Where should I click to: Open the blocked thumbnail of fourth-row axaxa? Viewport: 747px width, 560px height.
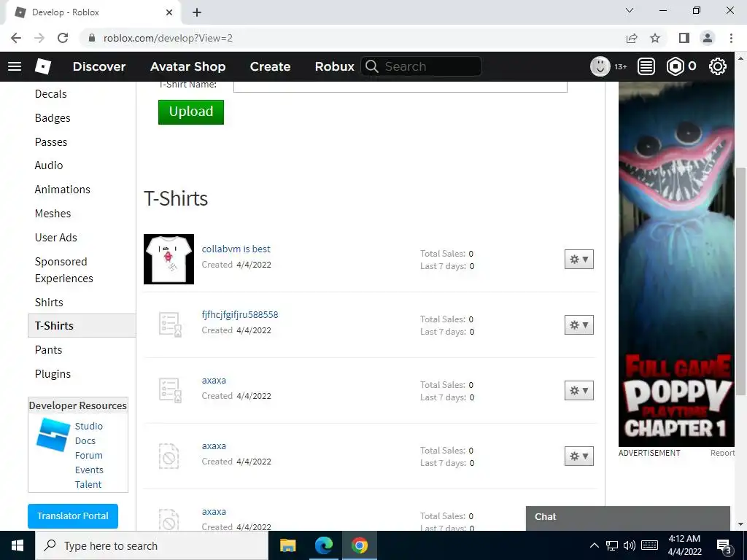coord(169,456)
